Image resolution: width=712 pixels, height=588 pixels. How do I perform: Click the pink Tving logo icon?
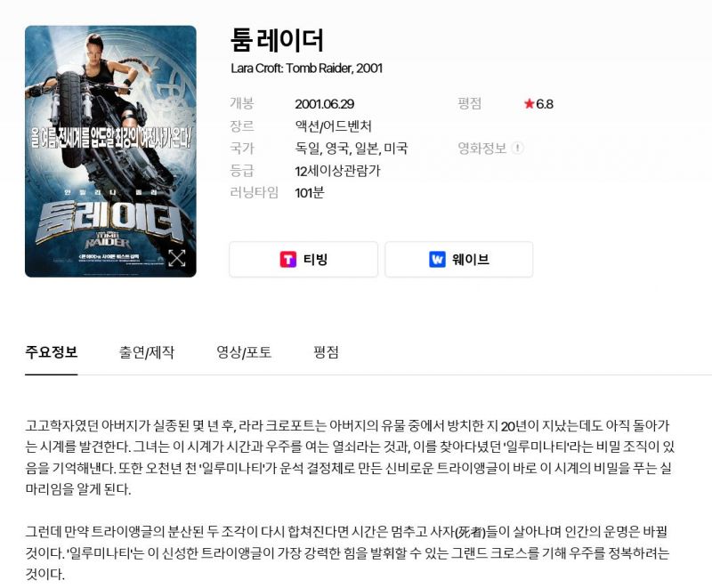point(287,260)
